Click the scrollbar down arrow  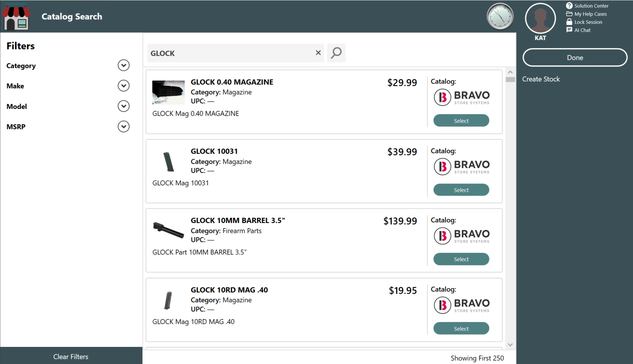point(510,345)
